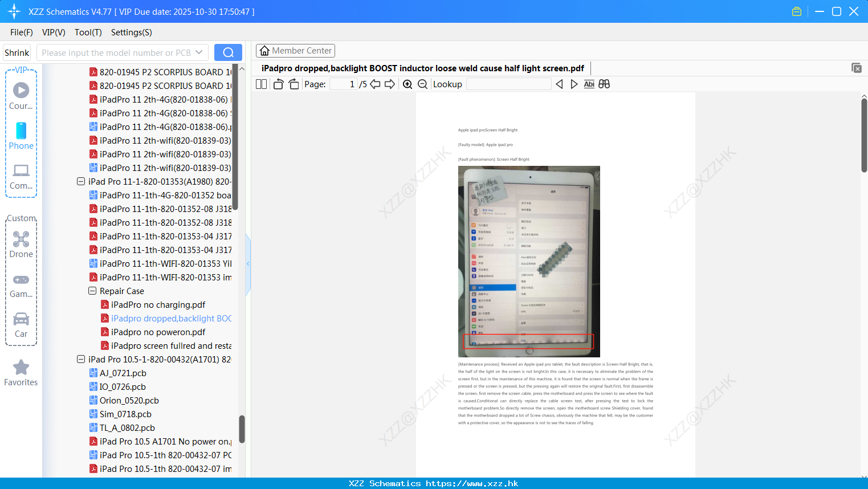This screenshot has width=868, height=489.
Task: Rotate page clockwise
Action: (x=294, y=84)
